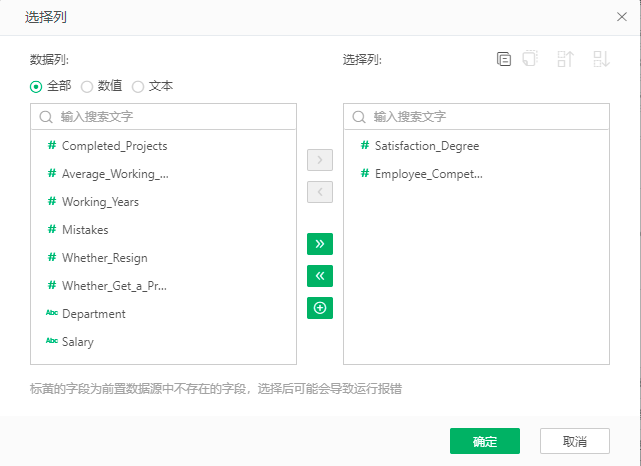Select Completed_Projects in the data list
Screen dimensions: 641x466
point(114,146)
